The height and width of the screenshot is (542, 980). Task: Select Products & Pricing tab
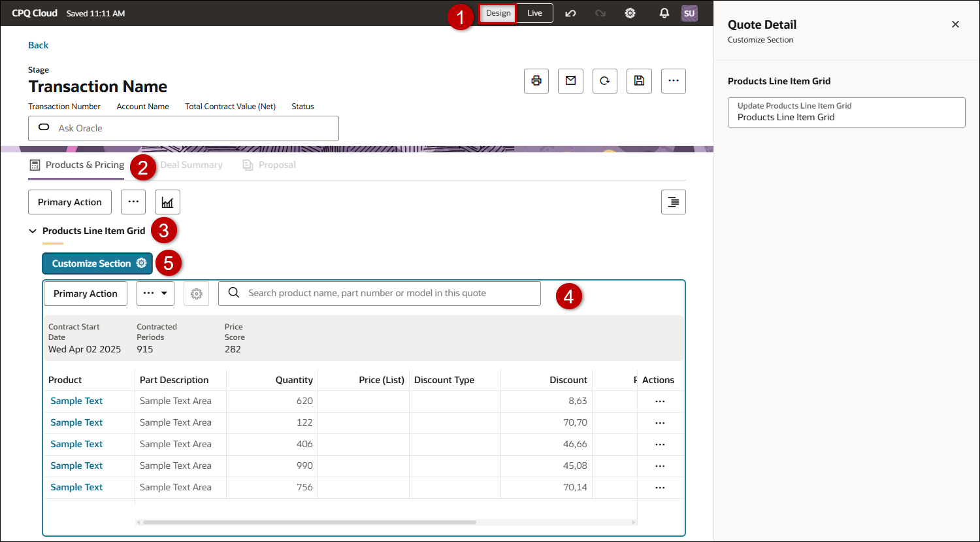coord(77,165)
